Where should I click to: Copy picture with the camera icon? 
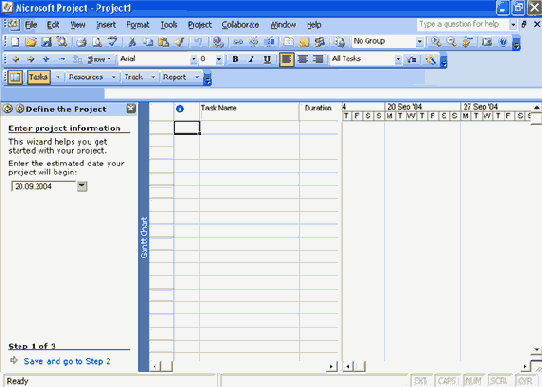point(487,42)
